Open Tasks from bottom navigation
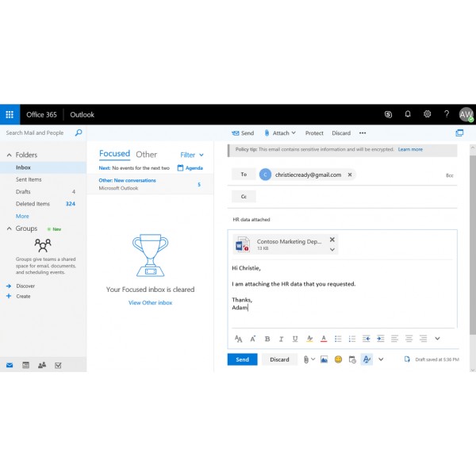Viewport: 476px width, 476px height. [58, 365]
